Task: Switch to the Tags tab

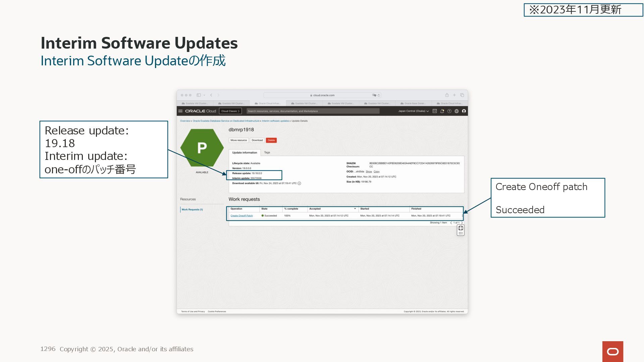Action: click(x=267, y=153)
